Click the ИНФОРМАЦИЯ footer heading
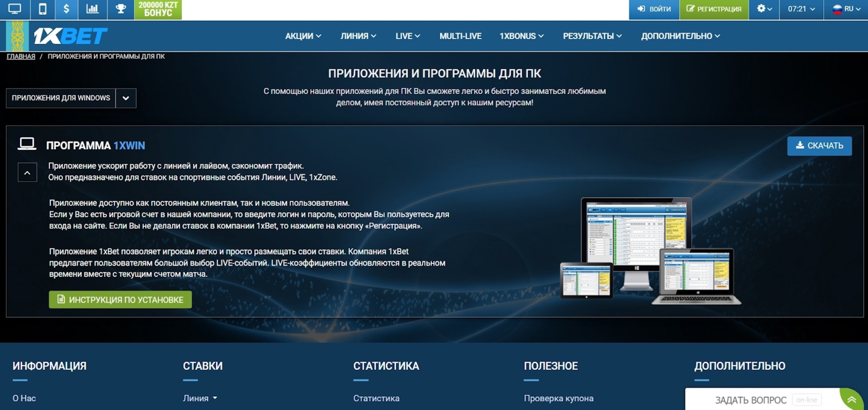This screenshot has width=868, height=410. point(49,366)
